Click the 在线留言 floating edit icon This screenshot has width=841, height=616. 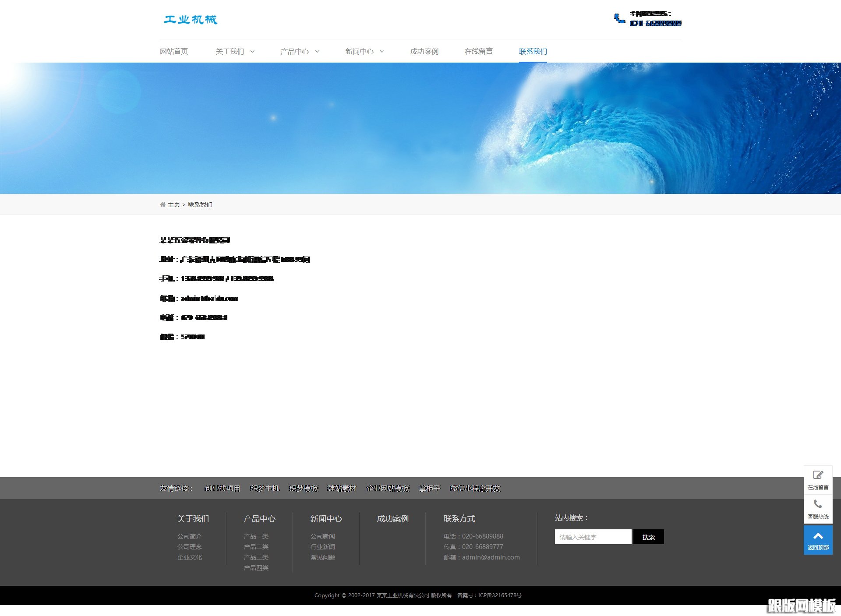[x=818, y=475]
